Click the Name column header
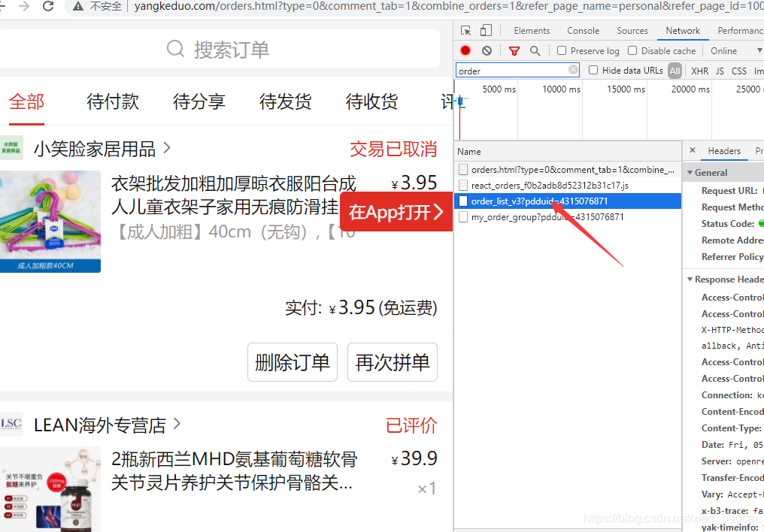 (568, 151)
